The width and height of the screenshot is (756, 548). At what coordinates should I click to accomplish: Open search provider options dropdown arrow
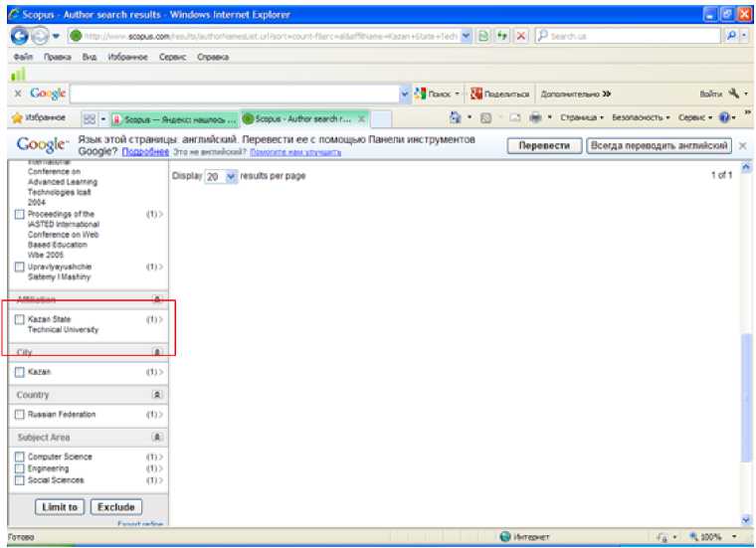(x=744, y=36)
